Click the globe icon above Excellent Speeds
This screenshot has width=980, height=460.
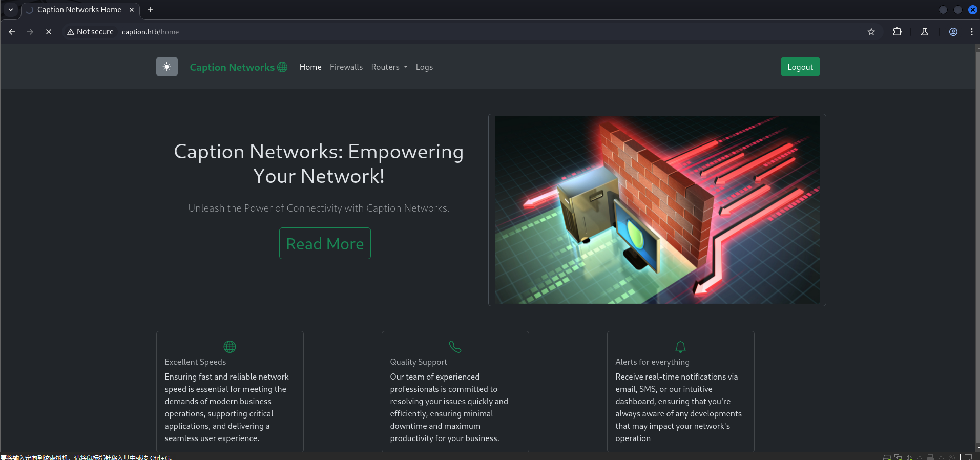(x=230, y=347)
